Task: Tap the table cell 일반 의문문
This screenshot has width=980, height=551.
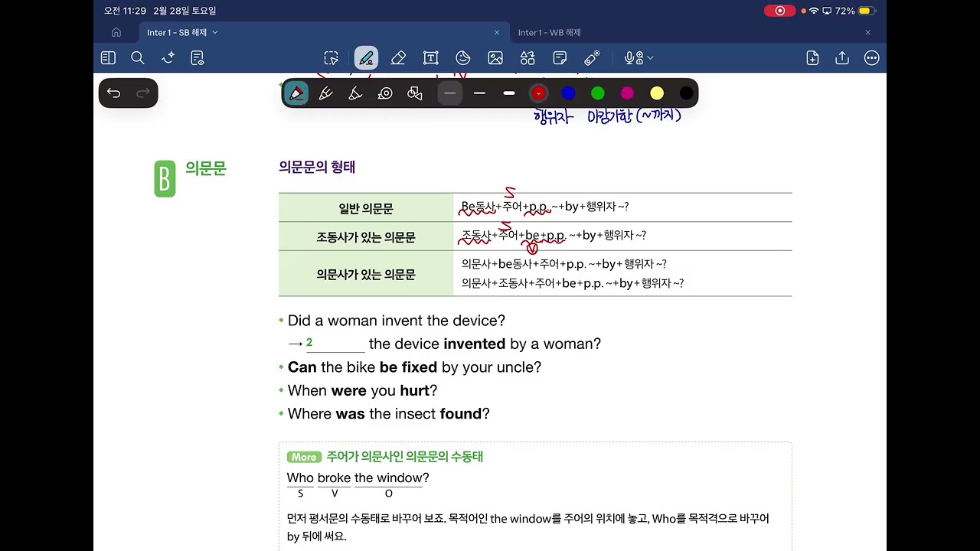Action: coord(366,208)
